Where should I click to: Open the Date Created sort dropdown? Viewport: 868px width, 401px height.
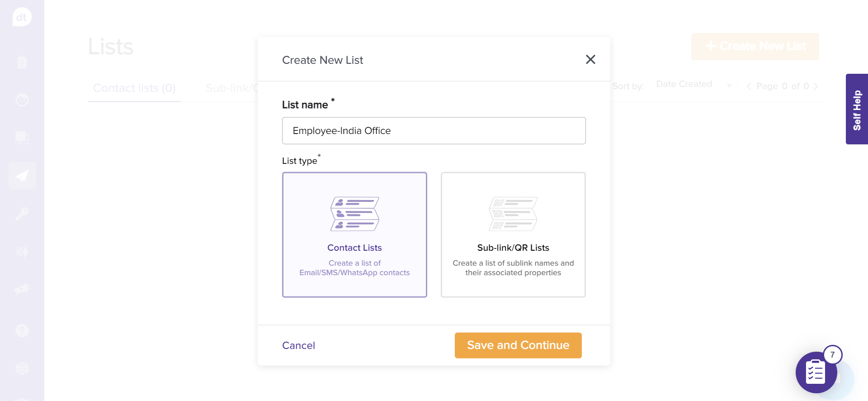click(693, 85)
